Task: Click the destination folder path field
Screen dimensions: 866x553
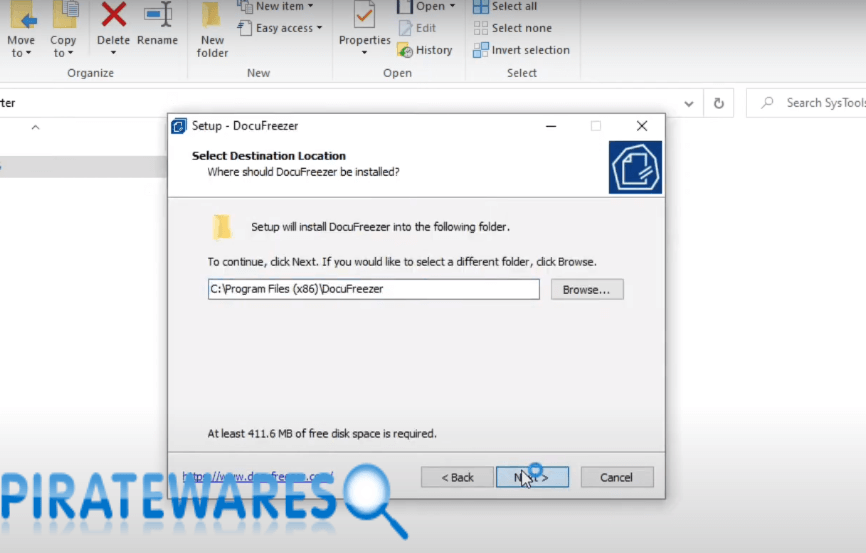Action: click(373, 289)
